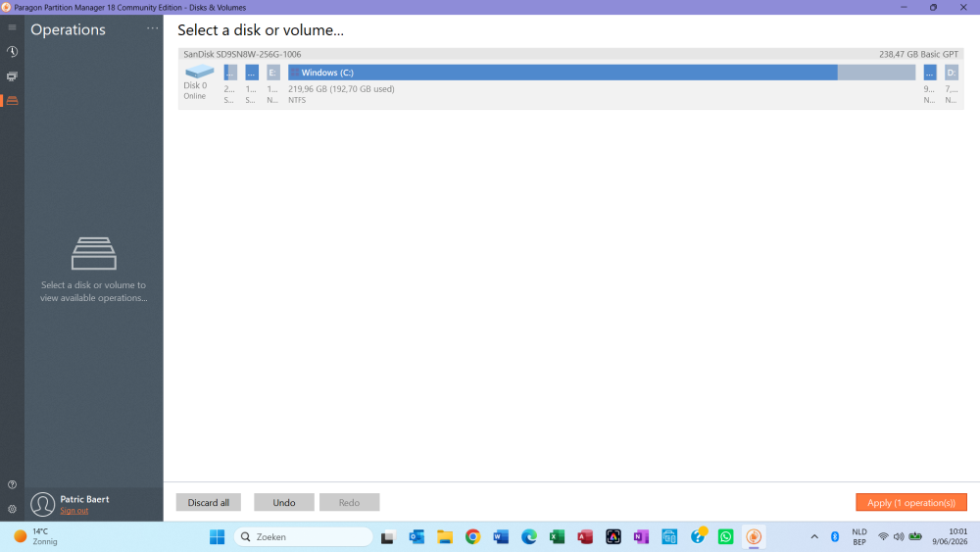Select the first small partition starting with 2...

(230, 73)
